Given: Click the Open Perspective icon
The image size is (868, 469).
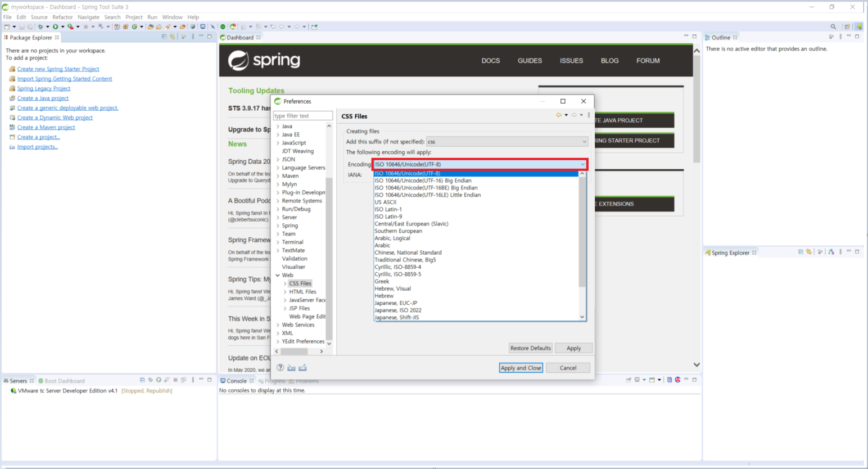Looking at the screenshot, I should (847, 26).
